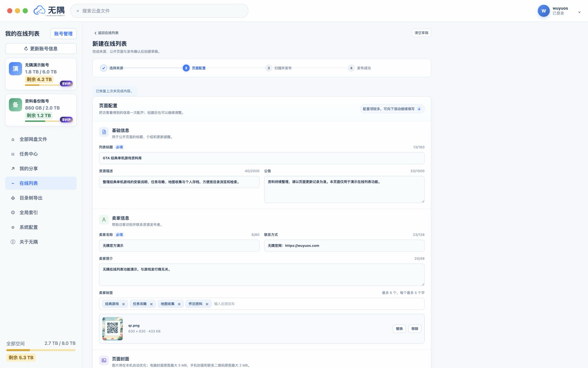Click the 剩余 1.2 TB label
Screen dimensions: 588x368
pos(38,116)
